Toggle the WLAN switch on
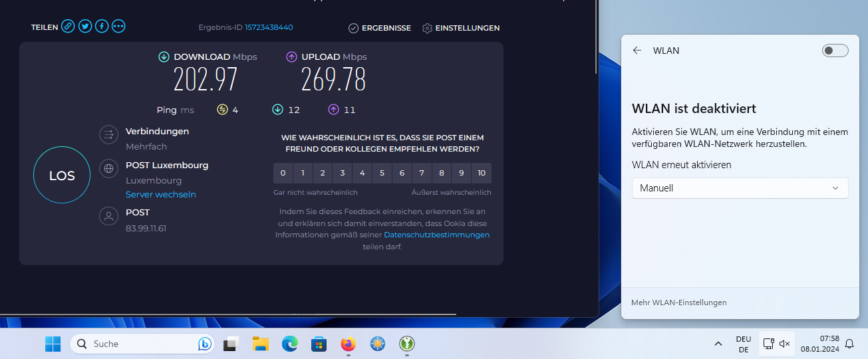 (x=835, y=51)
